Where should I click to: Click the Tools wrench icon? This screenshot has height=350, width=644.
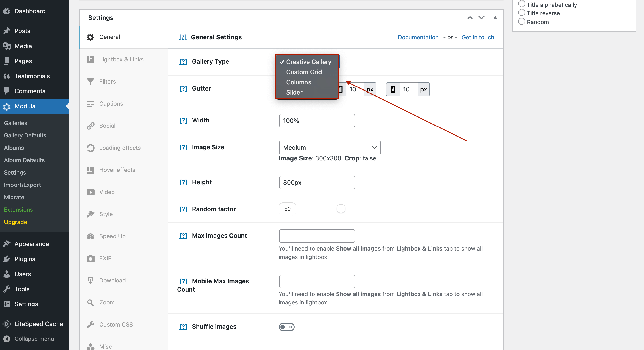[7, 289]
